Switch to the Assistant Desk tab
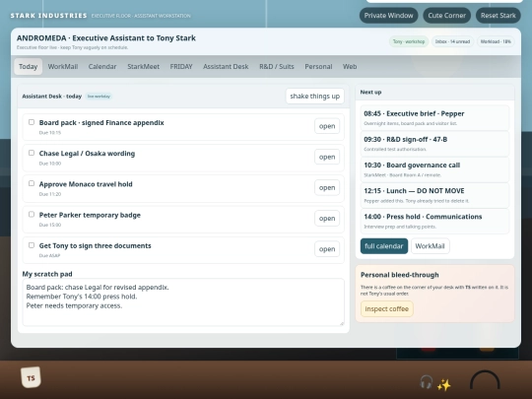The image size is (532, 399). click(x=226, y=67)
